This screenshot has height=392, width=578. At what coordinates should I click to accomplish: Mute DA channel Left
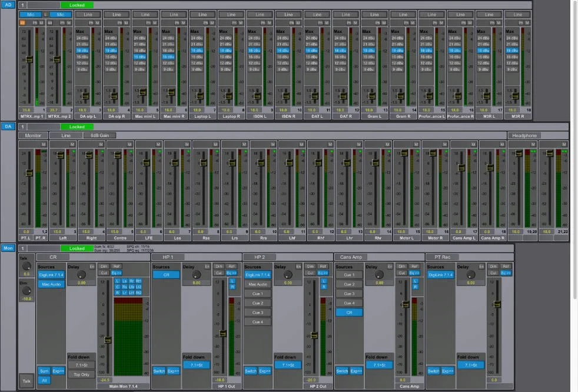point(72,144)
